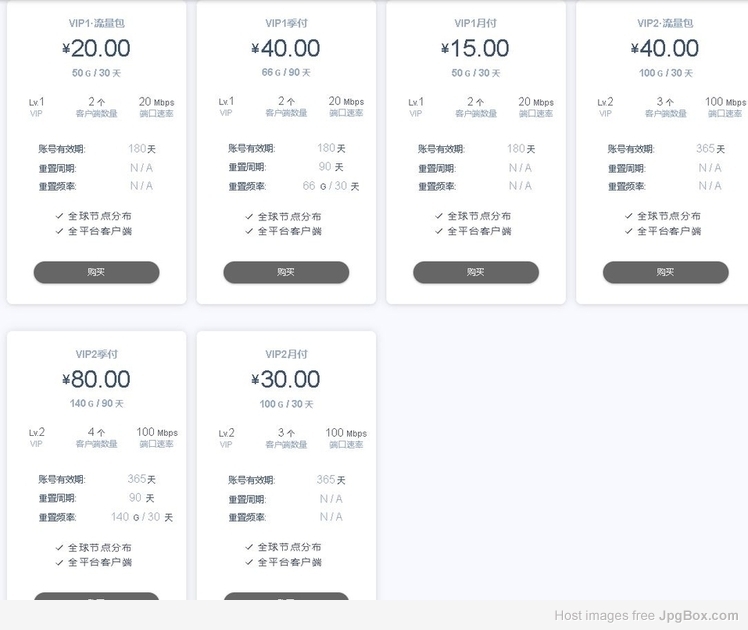Click the 购买 button on VIP1·流量包 card

pos(96,272)
